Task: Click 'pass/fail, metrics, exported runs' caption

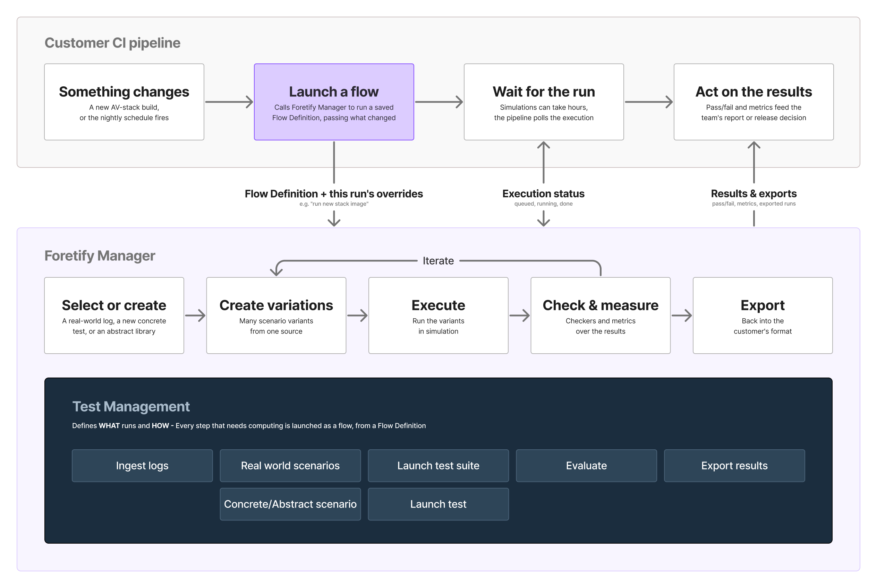Action: (753, 204)
